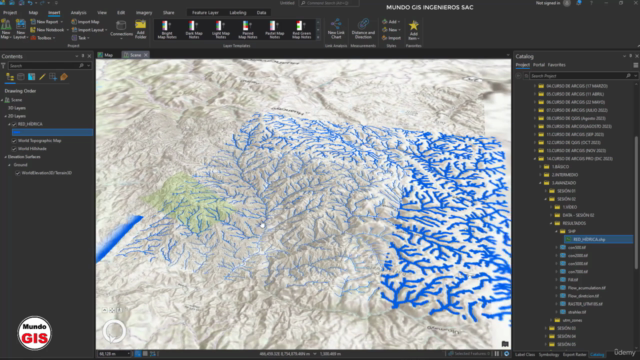Viewport: 640px width, 360px height.
Task: Click the Add Item favorites star
Action: point(413,25)
